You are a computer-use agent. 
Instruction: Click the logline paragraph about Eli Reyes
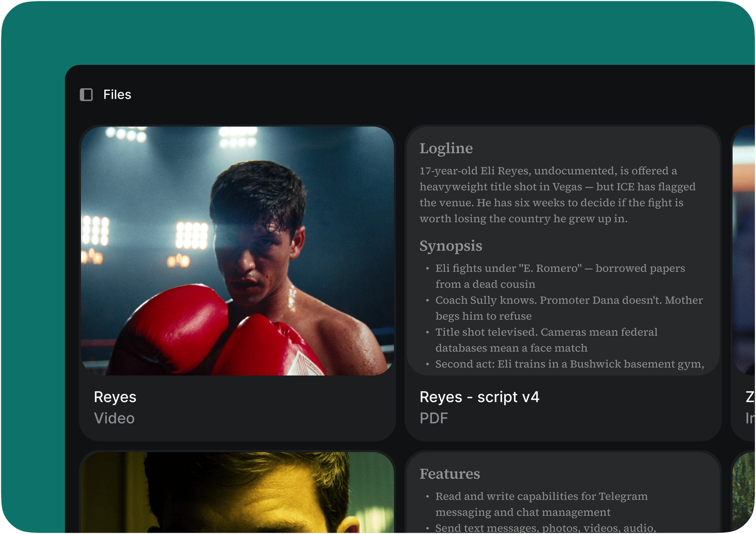(558, 195)
